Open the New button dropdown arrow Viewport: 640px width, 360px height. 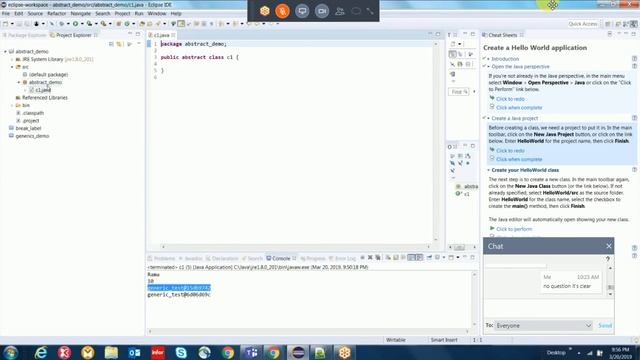coord(12,24)
